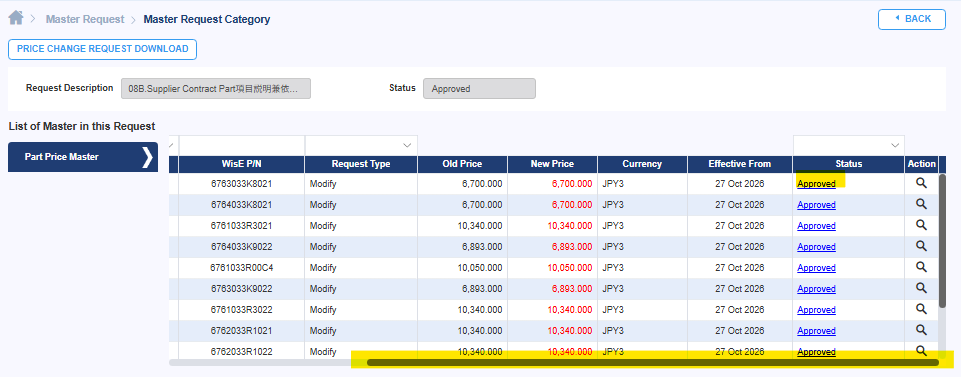The height and width of the screenshot is (377, 961).
Task: Click the BACK button
Action: pyautogui.click(x=913, y=19)
